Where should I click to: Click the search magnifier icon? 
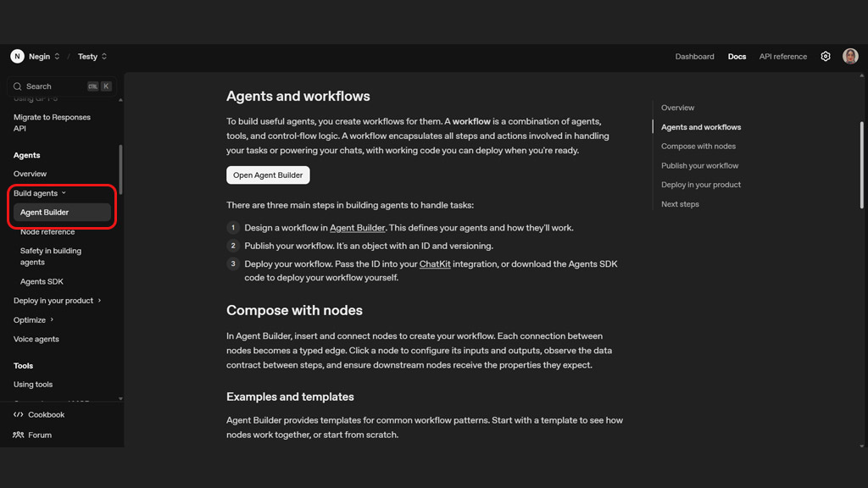pos(18,86)
